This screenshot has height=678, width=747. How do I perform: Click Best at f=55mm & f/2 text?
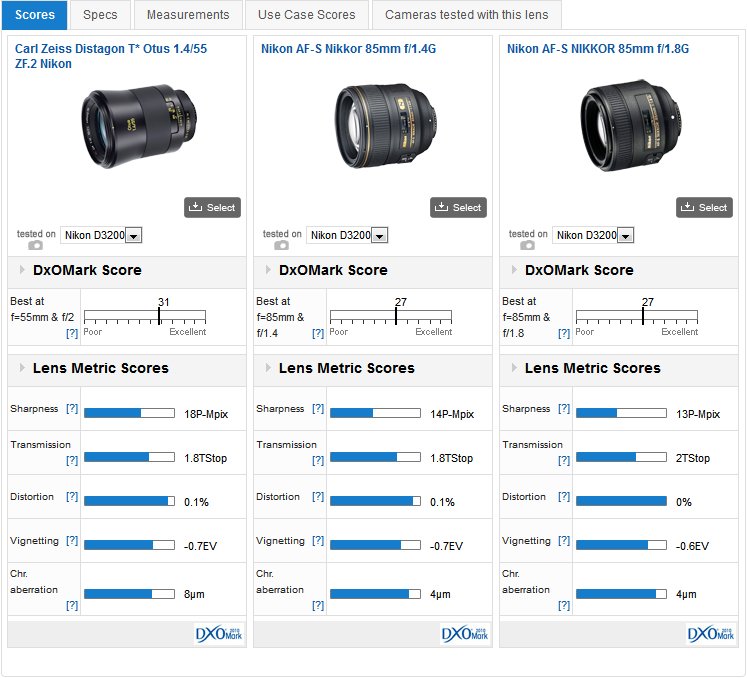[42, 309]
